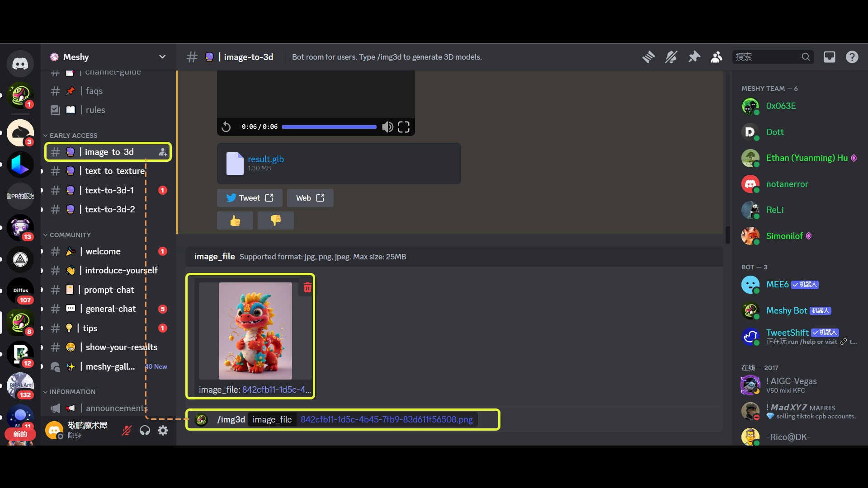Image resolution: width=868 pixels, height=488 pixels.
Task: Click the Tweet button
Action: (x=250, y=198)
